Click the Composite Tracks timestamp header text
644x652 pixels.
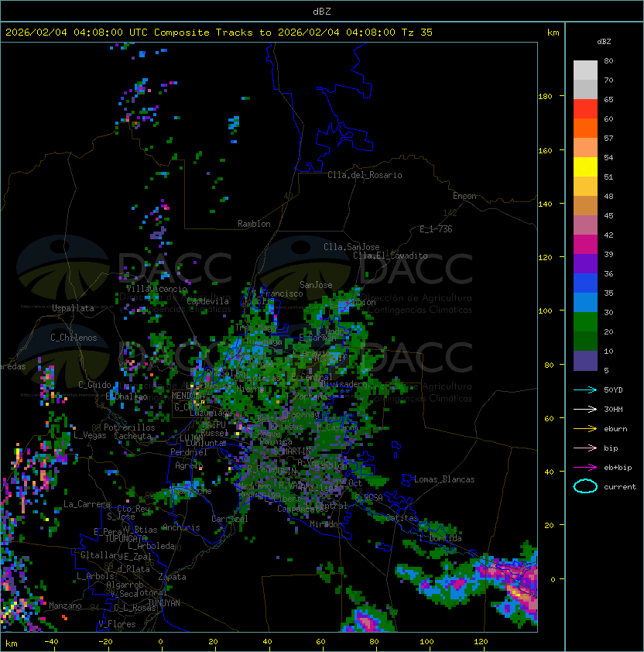(x=219, y=33)
